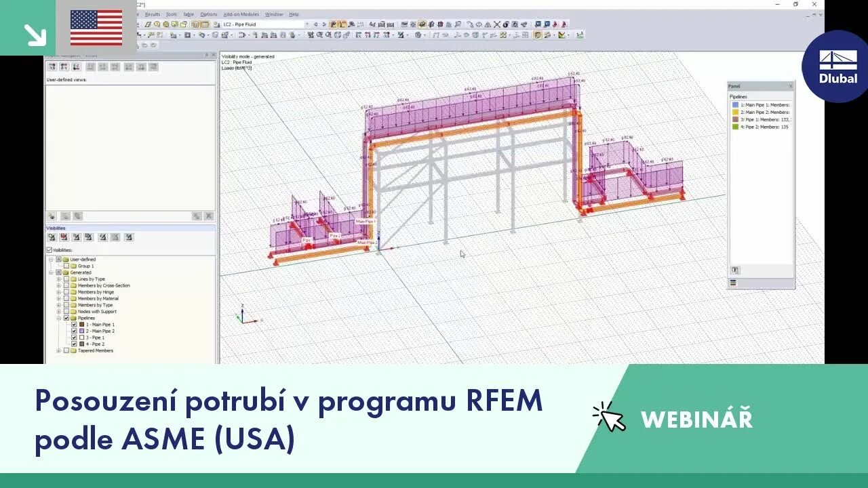Click first icon in user-defined views toolbar

52,67
